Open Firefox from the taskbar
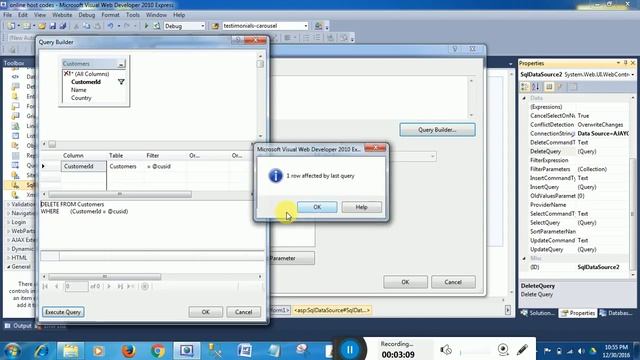 128,351
